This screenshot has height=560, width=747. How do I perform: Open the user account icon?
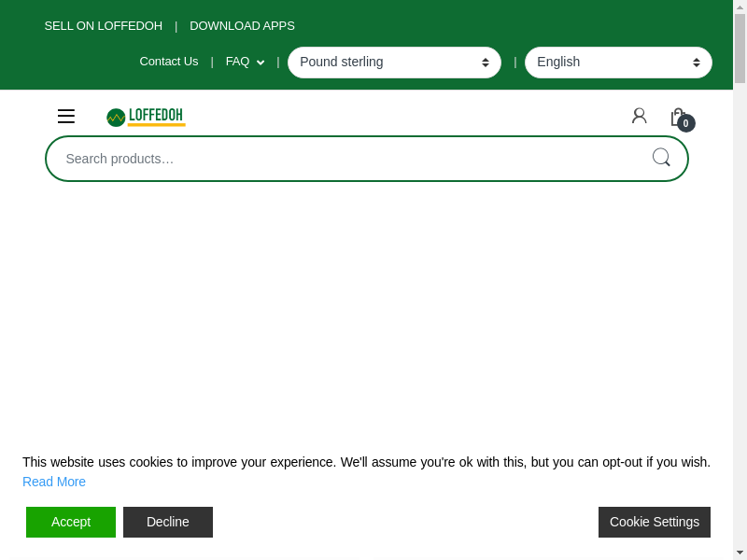click(x=639, y=116)
